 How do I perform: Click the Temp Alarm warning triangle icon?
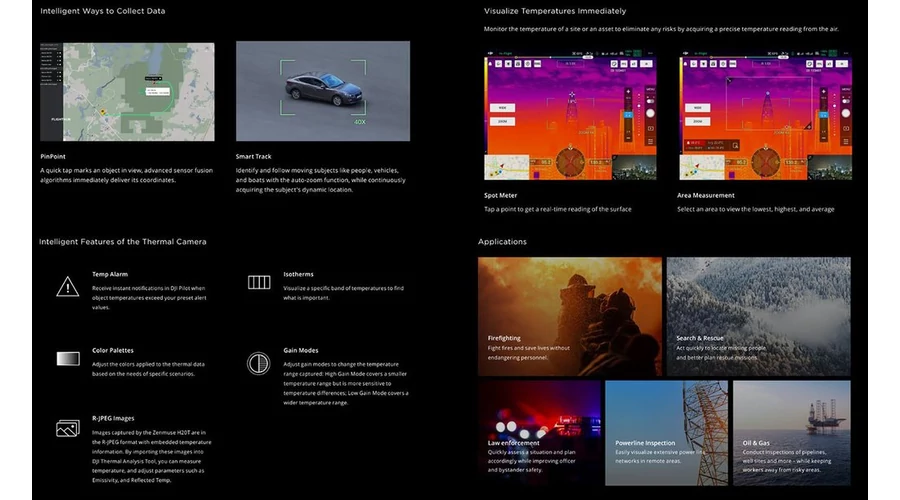67,287
